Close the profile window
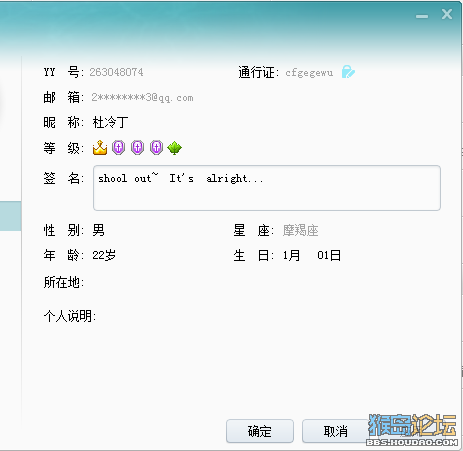 [447, 14]
